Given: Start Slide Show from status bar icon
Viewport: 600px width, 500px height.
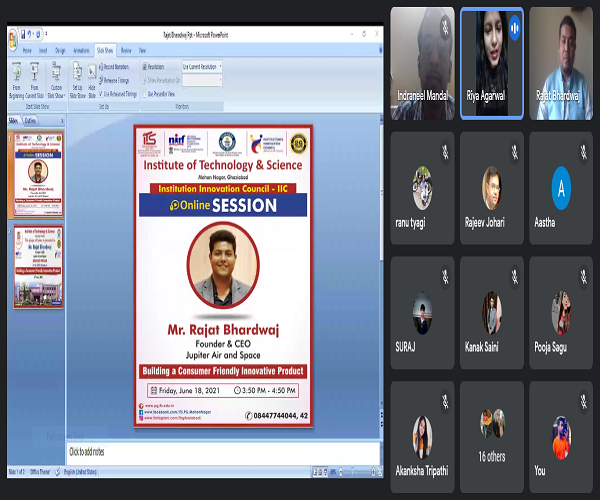Looking at the screenshot, I should [326, 472].
